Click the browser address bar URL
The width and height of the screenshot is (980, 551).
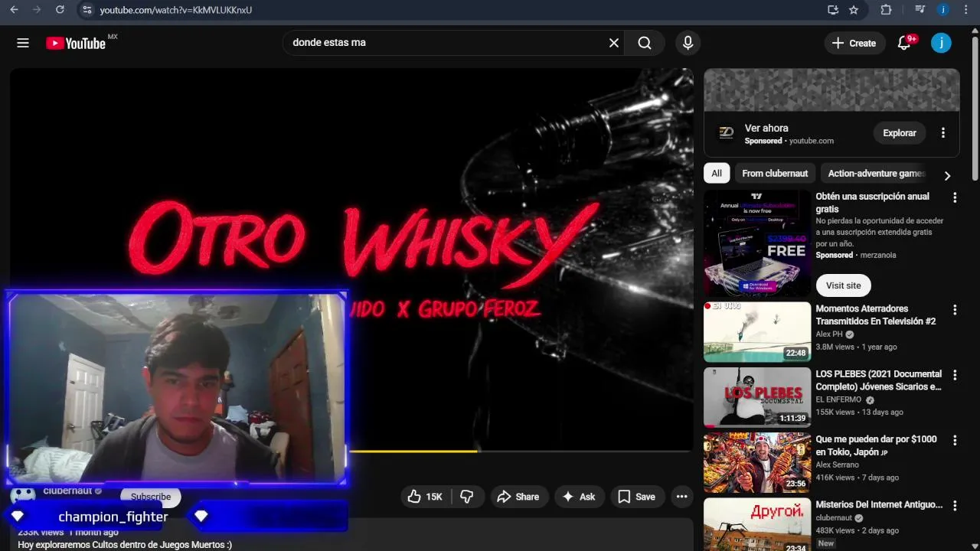[175, 10]
